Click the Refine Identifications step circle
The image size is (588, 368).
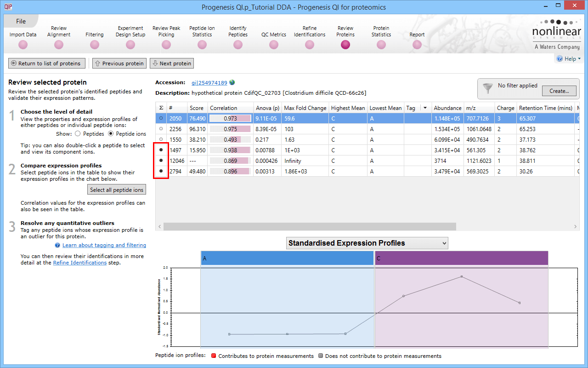(x=310, y=45)
